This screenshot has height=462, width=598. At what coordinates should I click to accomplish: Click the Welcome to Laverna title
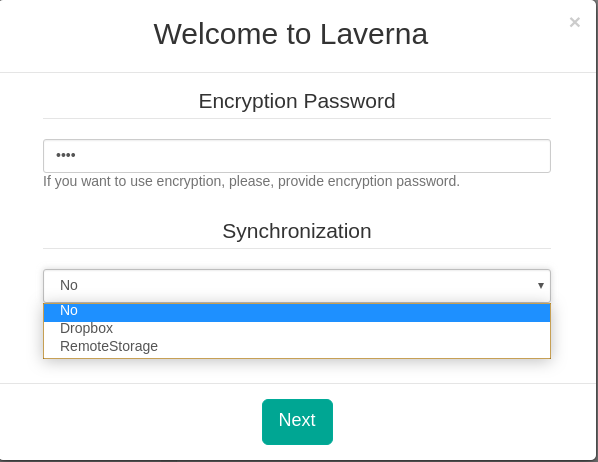(291, 34)
